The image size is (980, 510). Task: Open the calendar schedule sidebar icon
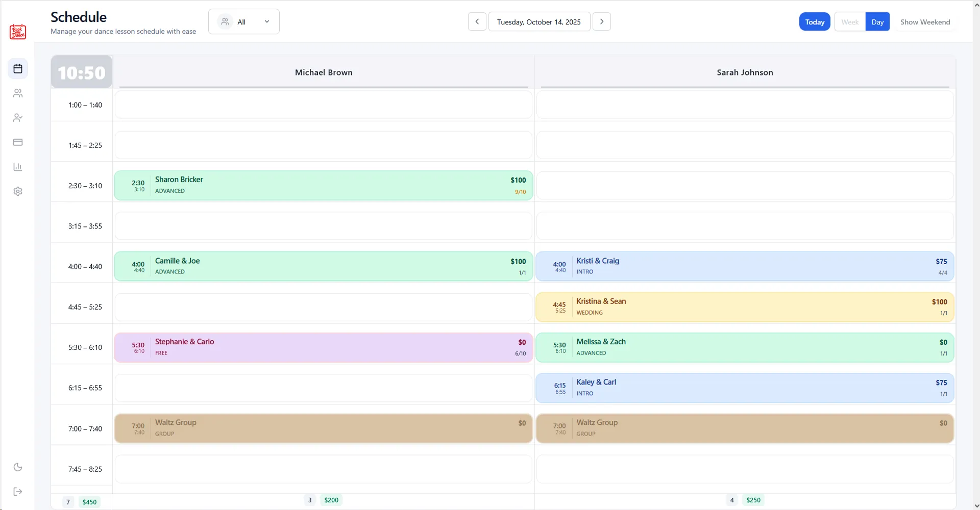(x=18, y=69)
